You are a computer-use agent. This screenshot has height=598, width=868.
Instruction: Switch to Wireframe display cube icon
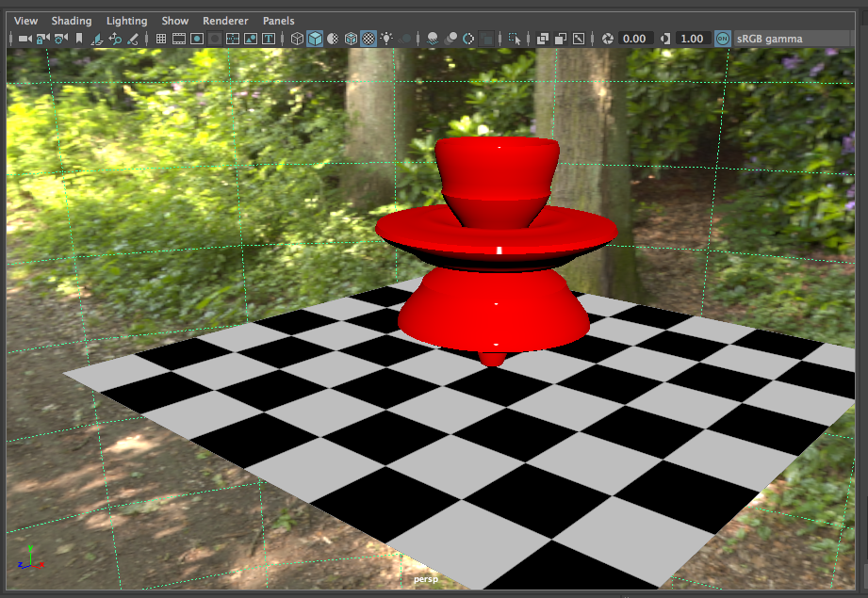pyautogui.click(x=297, y=39)
